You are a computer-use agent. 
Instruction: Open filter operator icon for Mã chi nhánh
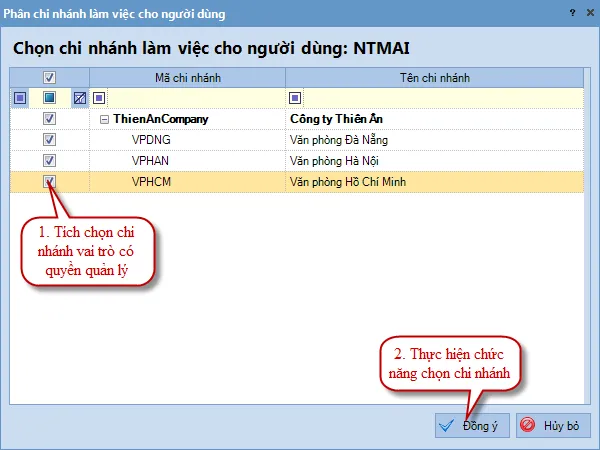[x=99, y=98]
